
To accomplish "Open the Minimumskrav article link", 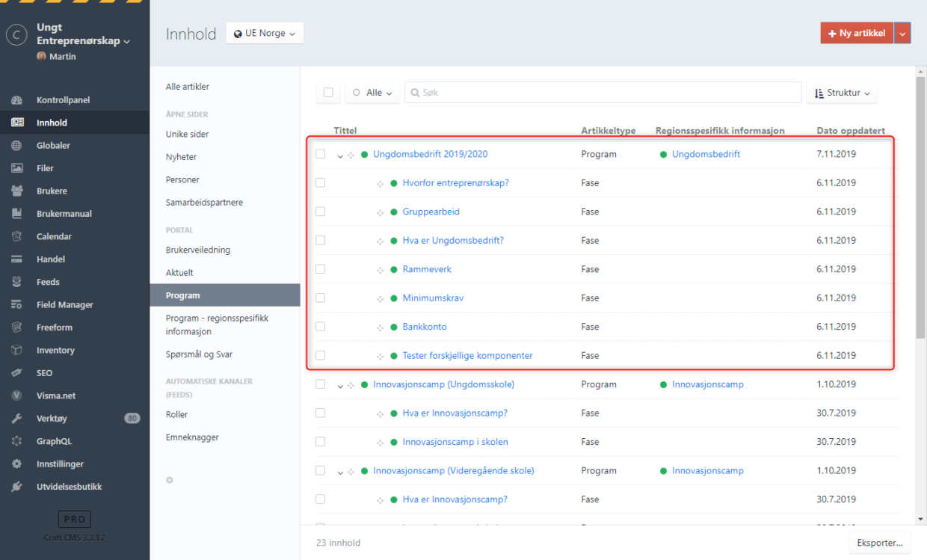I will pyautogui.click(x=433, y=298).
